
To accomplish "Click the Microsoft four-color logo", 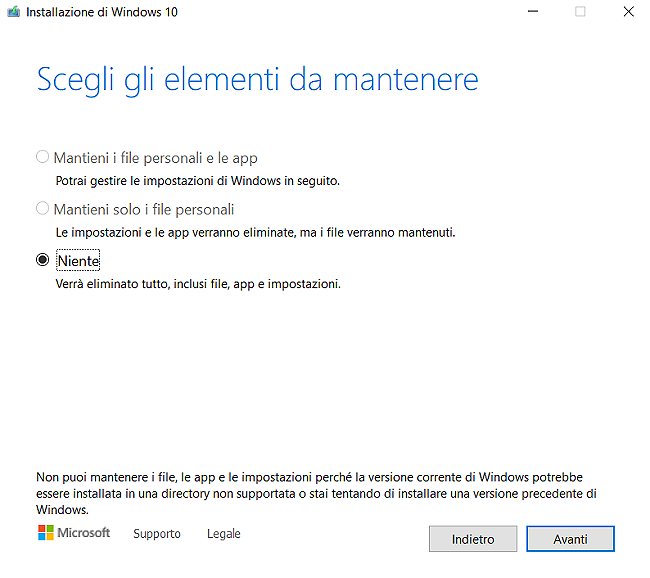I will pos(46,533).
